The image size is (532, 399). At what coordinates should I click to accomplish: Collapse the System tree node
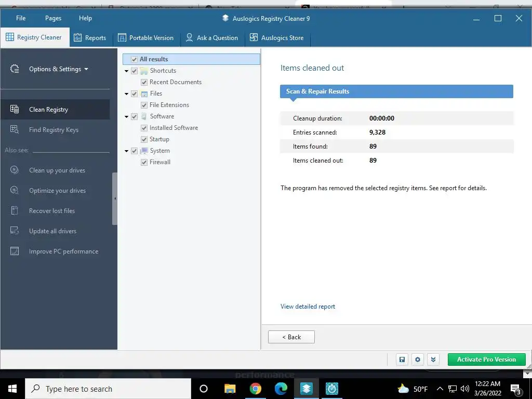tap(127, 151)
